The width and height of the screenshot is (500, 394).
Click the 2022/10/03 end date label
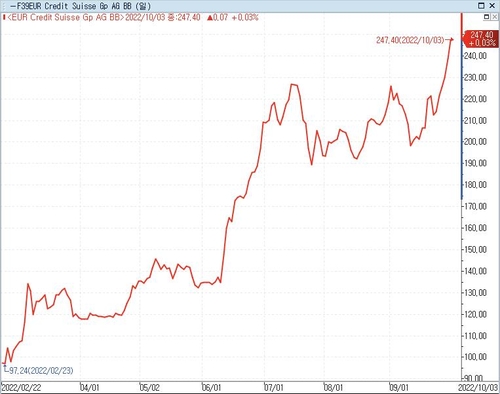click(x=478, y=388)
